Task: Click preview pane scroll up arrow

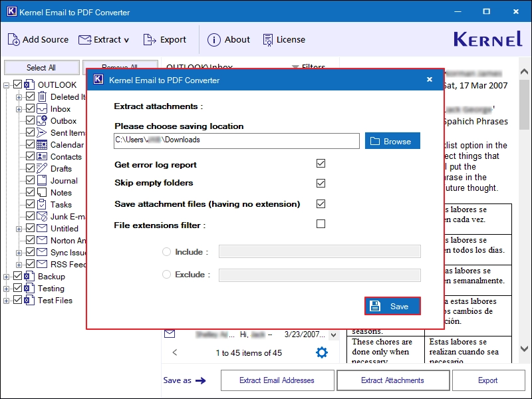Action: tap(524, 71)
